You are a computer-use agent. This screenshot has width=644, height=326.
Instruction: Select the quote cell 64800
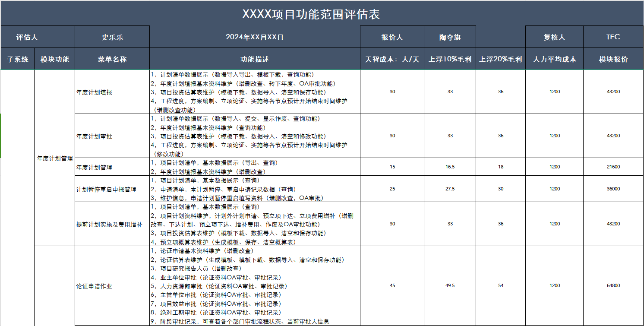coord(613,285)
